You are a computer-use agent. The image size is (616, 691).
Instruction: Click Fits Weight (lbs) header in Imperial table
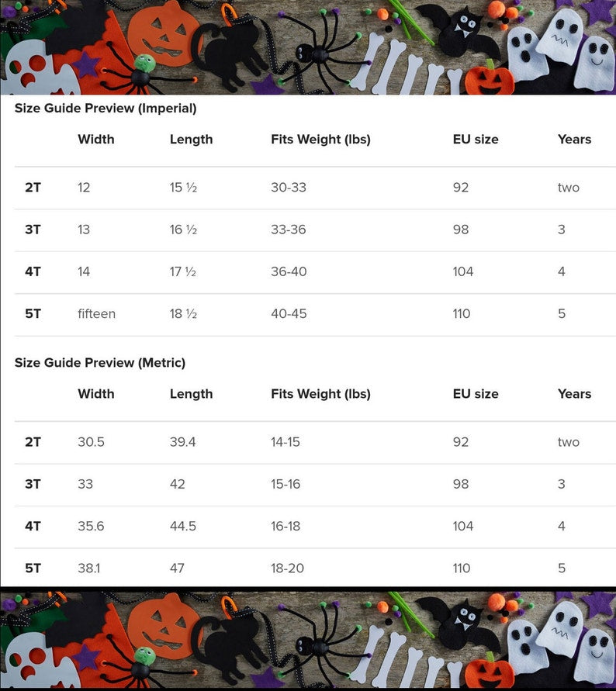(320, 140)
